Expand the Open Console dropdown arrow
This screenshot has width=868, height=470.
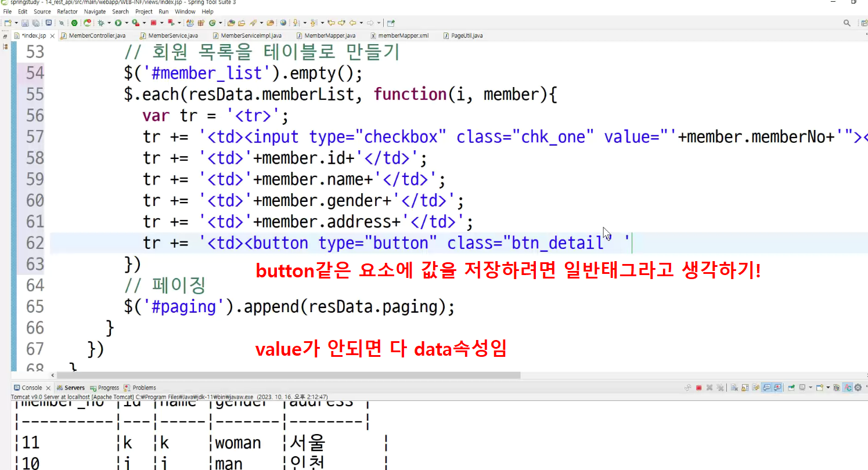829,388
